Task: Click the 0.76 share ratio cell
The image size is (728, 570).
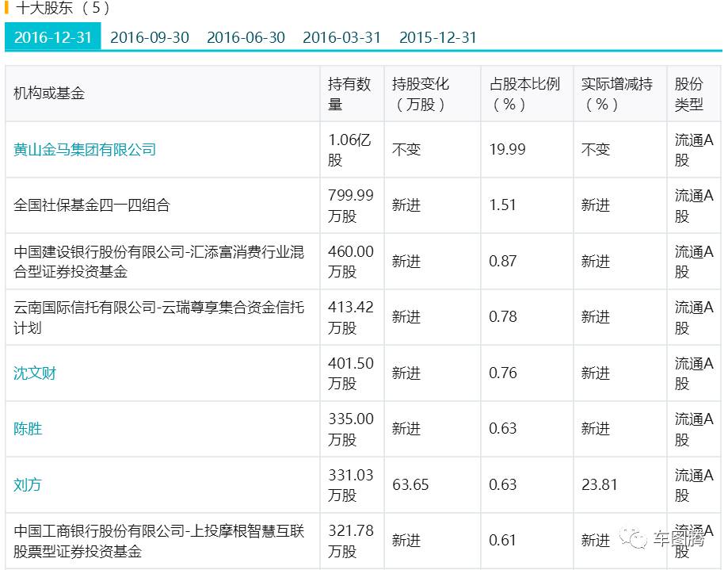Action: pos(503,373)
